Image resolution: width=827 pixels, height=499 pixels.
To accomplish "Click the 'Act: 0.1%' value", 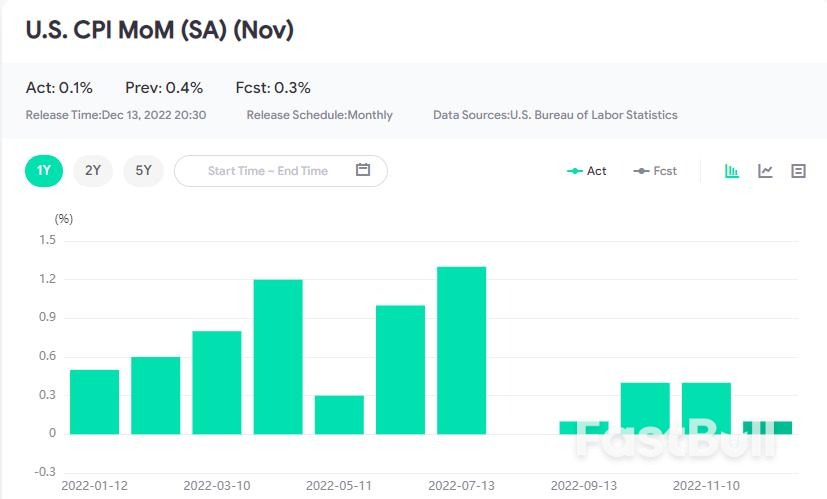I will pos(59,88).
